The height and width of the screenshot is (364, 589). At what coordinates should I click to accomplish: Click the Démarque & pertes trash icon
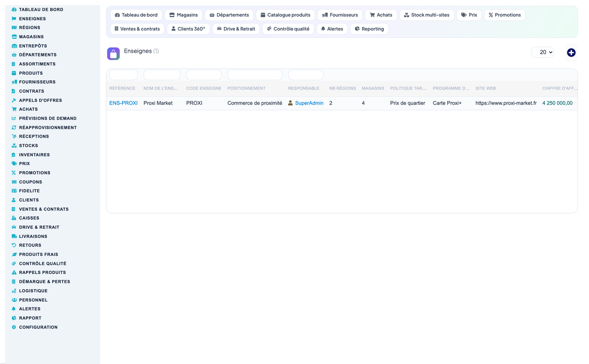click(x=14, y=282)
